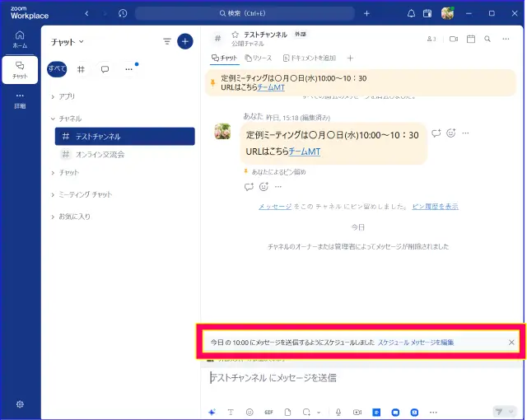The image size is (527, 420).
Task: View channel members count icon
Action: point(431,39)
